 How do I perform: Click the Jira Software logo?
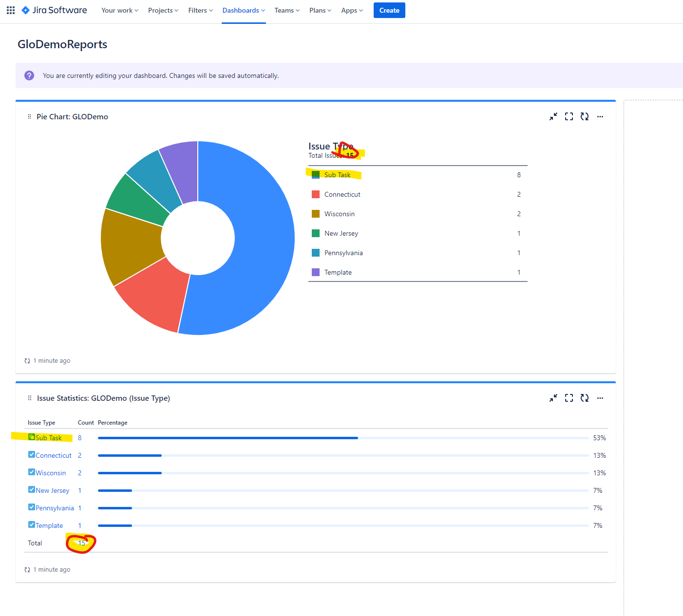pyautogui.click(x=54, y=10)
